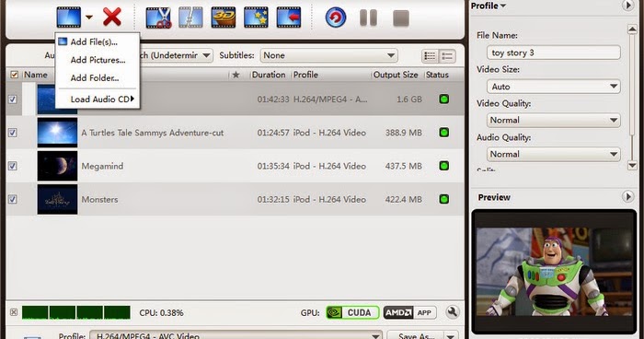
Task: Sort by the Duration column header
Action: click(x=269, y=75)
